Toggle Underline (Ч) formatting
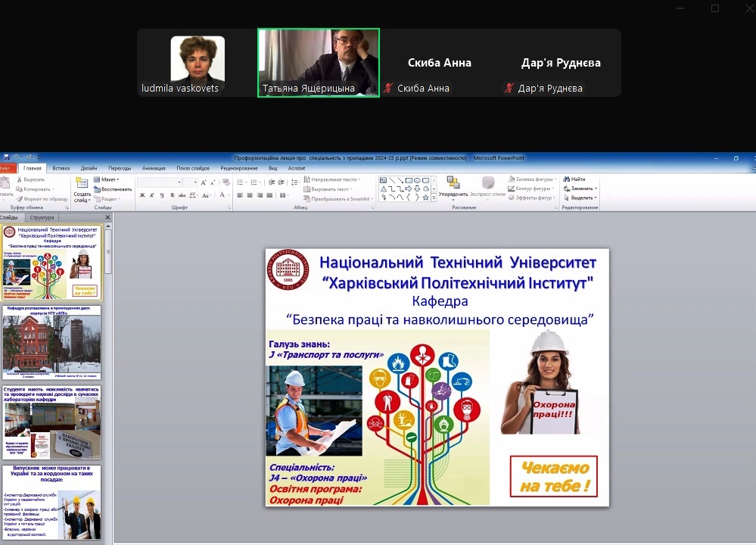756x545 pixels. pyautogui.click(x=162, y=195)
